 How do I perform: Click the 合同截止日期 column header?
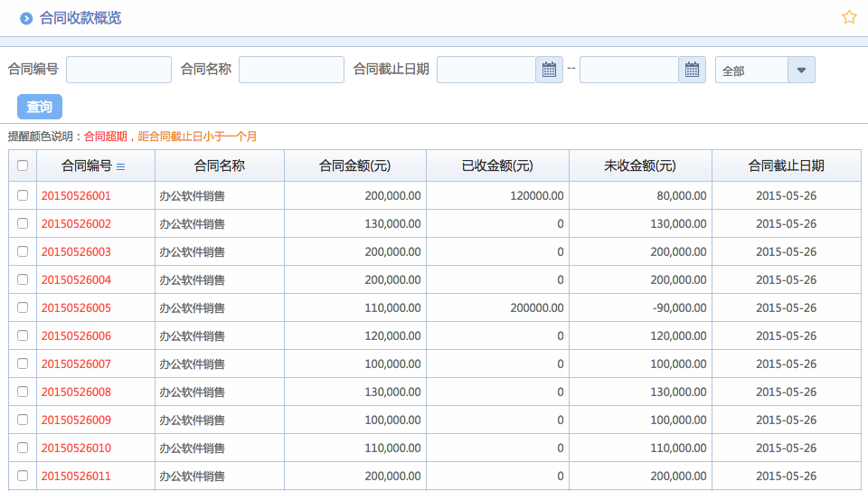(786, 165)
